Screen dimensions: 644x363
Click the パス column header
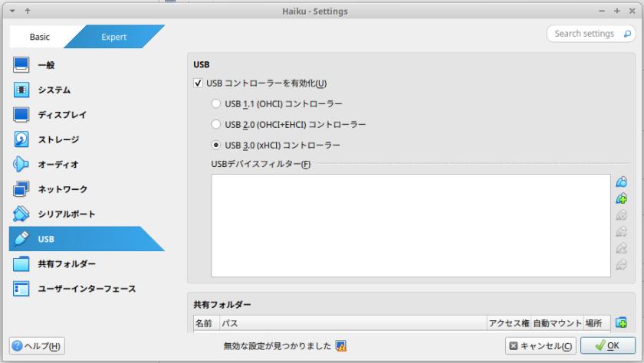click(x=353, y=323)
